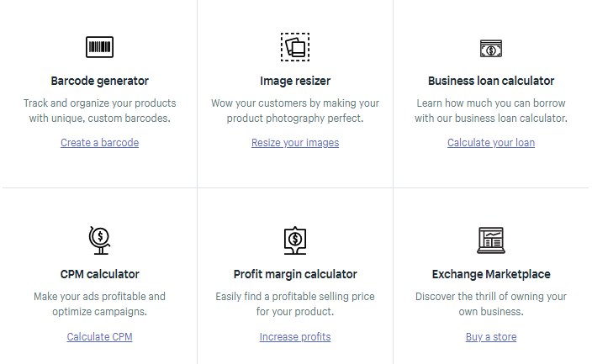This screenshot has width=592, height=364.
Task: Click the profit margin dollar badge icon
Action: click(295, 240)
